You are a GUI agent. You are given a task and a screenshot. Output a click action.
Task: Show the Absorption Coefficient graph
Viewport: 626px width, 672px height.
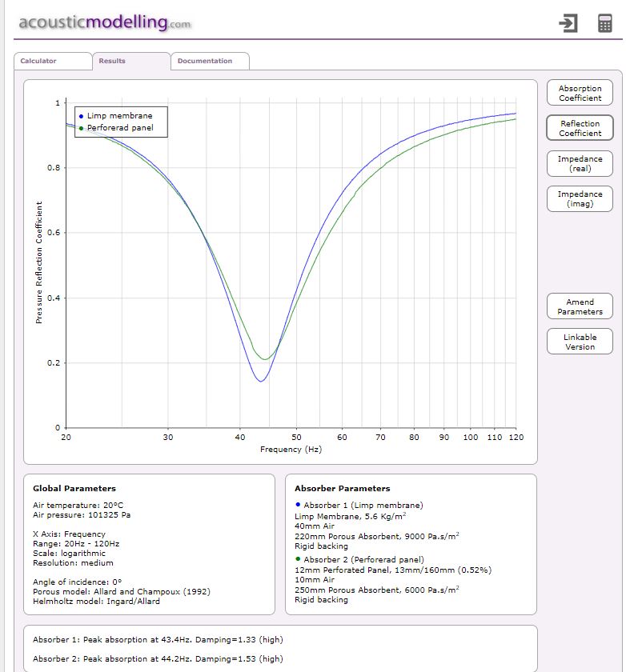pyautogui.click(x=580, y=94)
